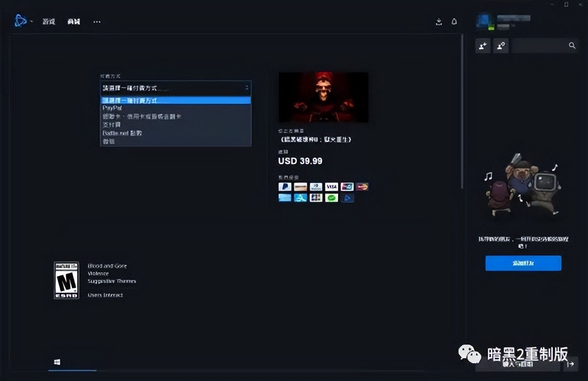The height and width of the screenshot is (381, 588).
Task: Click the add friend icon button
Action: click(483, 46)
